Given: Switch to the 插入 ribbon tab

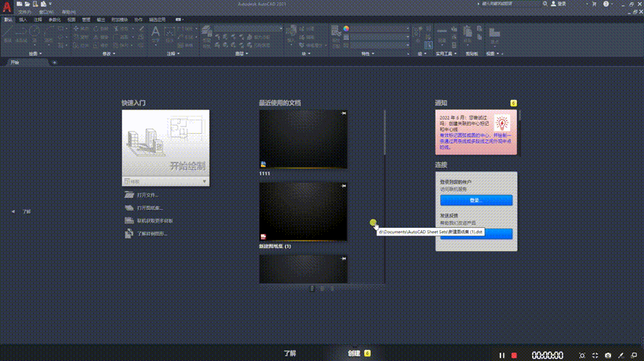Looking at the screenshot, I should (23, 20).
